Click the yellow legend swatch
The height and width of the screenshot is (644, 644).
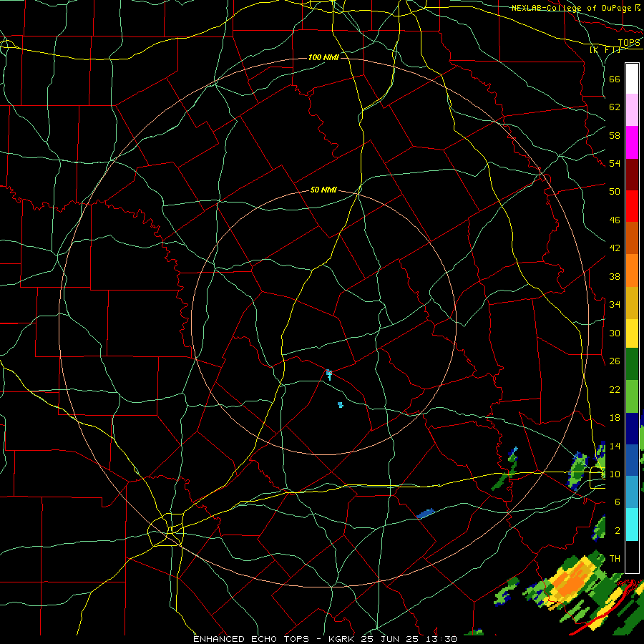click(632, 333)
